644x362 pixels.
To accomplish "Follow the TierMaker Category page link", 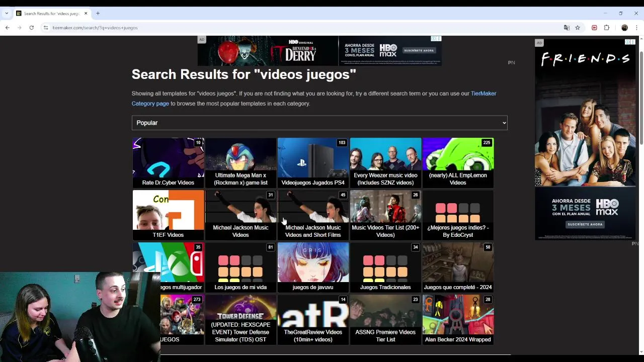I will coord(314,99).
